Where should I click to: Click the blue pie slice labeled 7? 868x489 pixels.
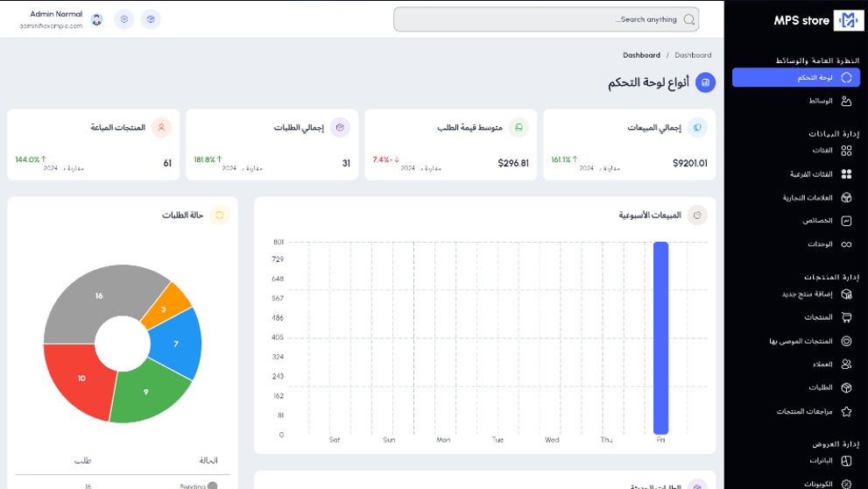(176, 344)
